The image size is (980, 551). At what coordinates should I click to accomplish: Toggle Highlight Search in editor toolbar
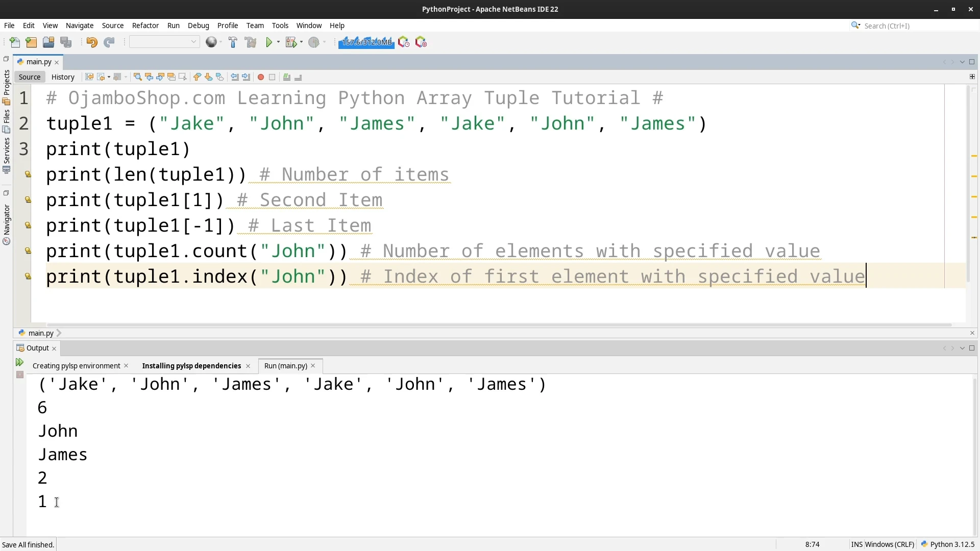point(171,77)
